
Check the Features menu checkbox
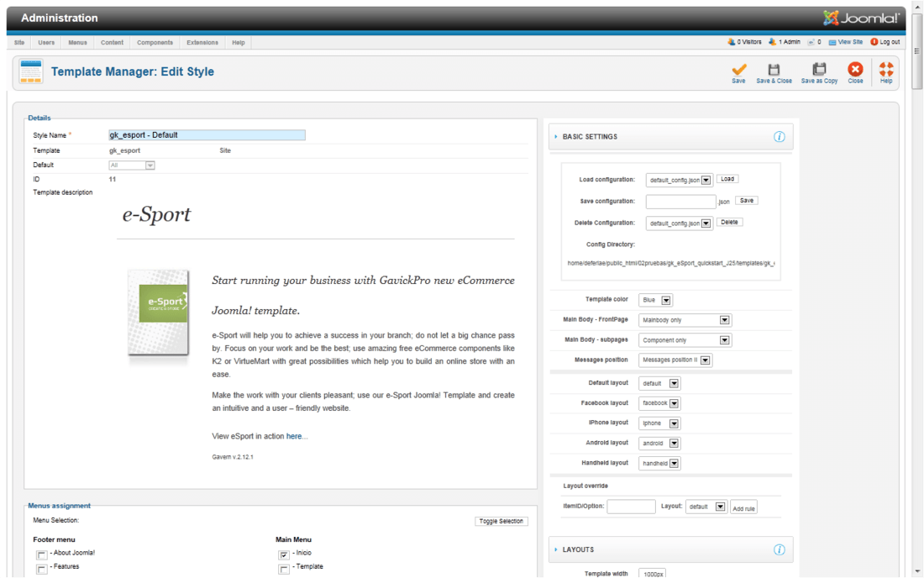pos(41,569)
